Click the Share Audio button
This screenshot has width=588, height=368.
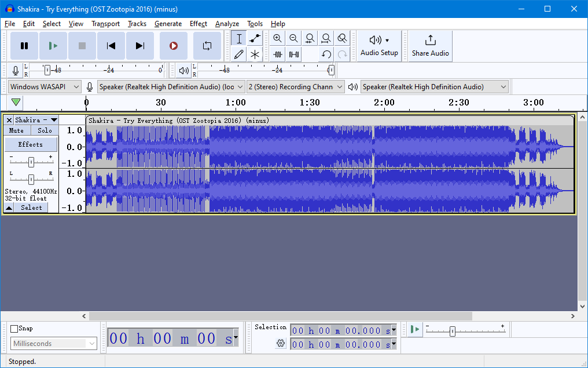point(430,46)
